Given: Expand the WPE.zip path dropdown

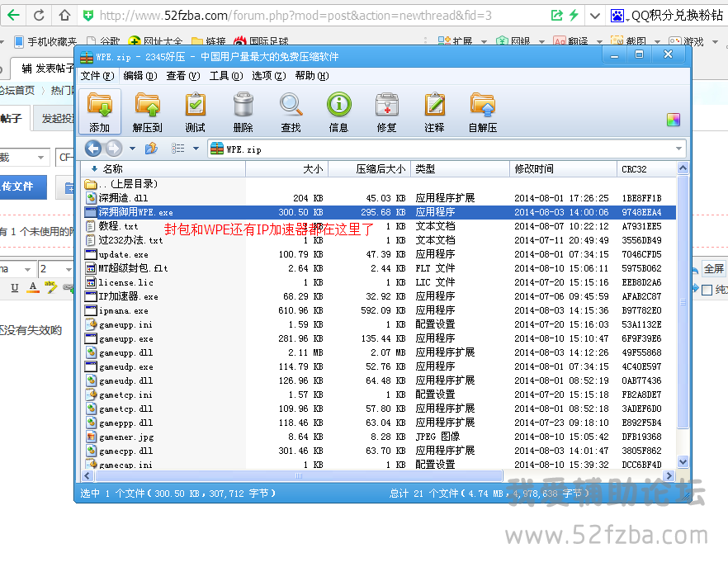Looking at the screenshot, I should coord(678,149).
